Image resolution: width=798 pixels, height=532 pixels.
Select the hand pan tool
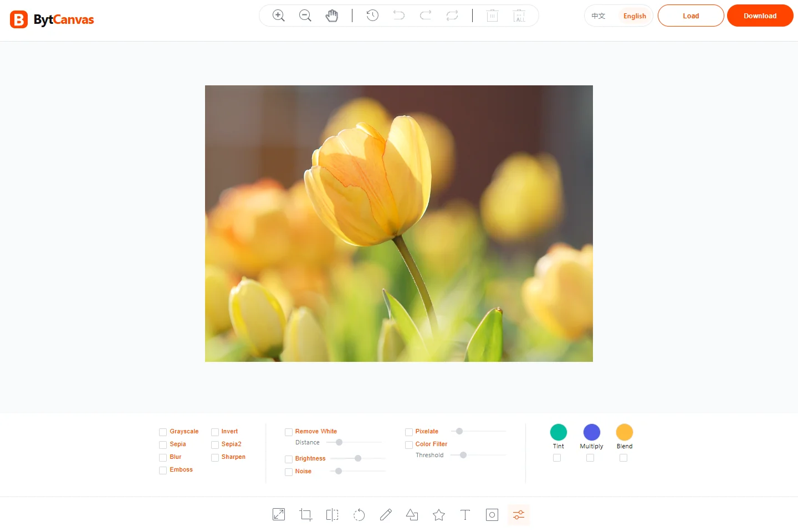pyautogui.click(x=332, y=16)
